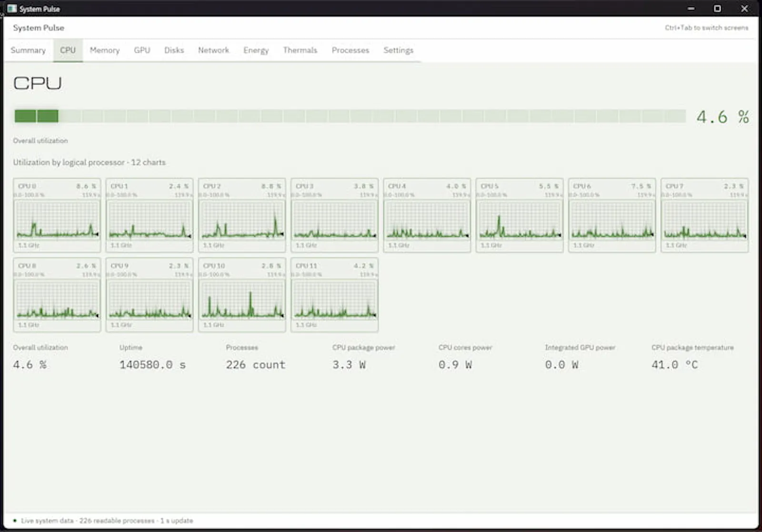
Task: Select the CPU 11 utilization chart
Action: pos(334,295)
